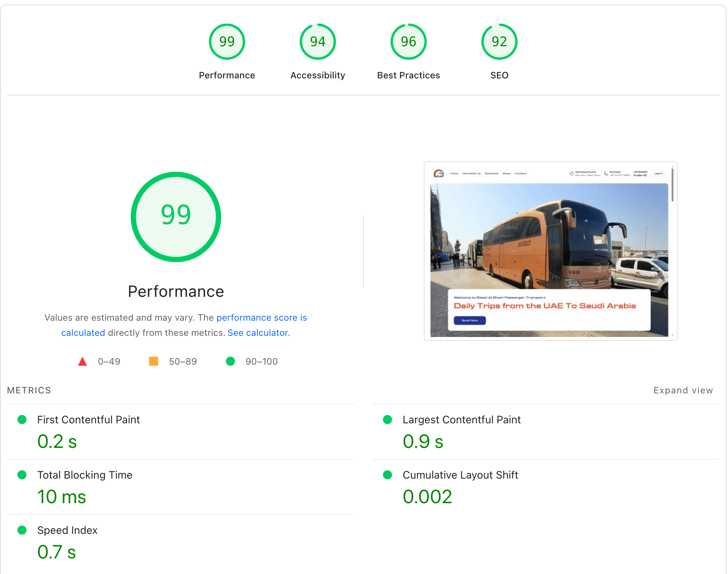The image size is (728, 574).
Task: Click the clock icon beside Working Hours
Action: (x=571, y=174)
